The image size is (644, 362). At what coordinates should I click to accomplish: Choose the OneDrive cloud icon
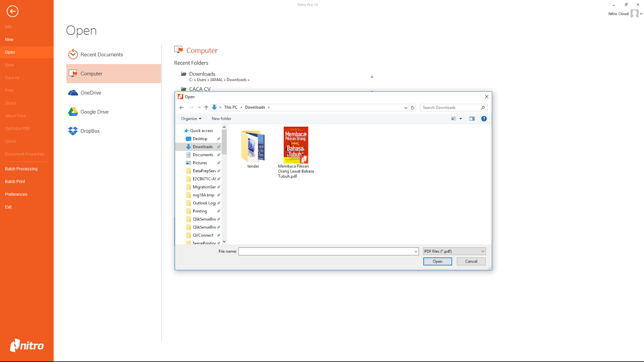click(x=73, y=93)
